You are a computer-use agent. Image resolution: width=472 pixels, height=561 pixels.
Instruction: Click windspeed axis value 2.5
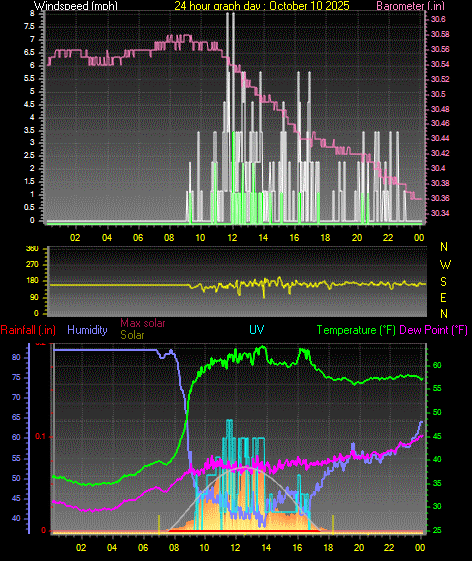pyautogui.click(x=29, y=156)
